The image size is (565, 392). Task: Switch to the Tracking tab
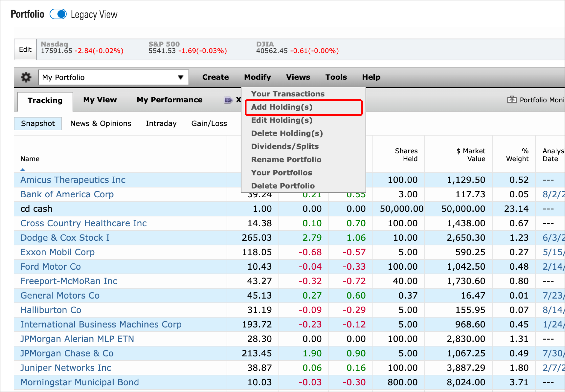point(45,101)
